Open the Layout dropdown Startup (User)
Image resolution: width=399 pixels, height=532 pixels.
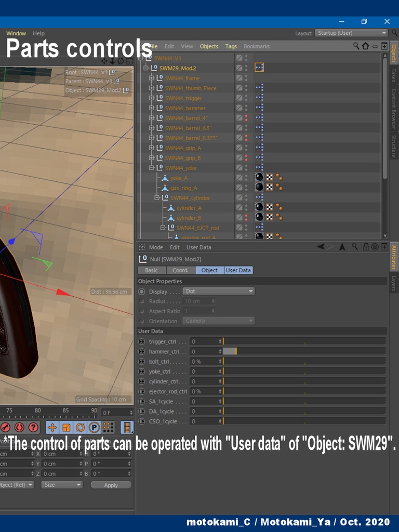351,33
